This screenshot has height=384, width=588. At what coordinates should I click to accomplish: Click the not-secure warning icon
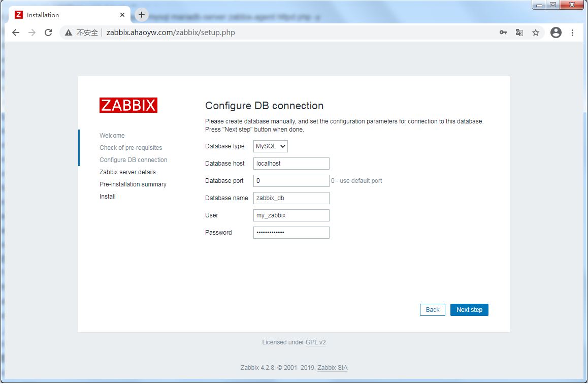tap(69, 33)
